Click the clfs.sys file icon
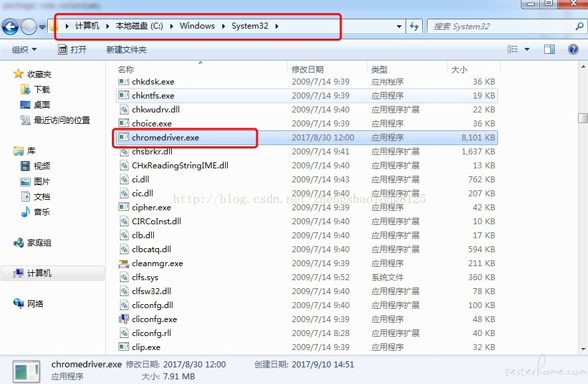588x384 pixels. pyautogui.click(x=124, y=278)
